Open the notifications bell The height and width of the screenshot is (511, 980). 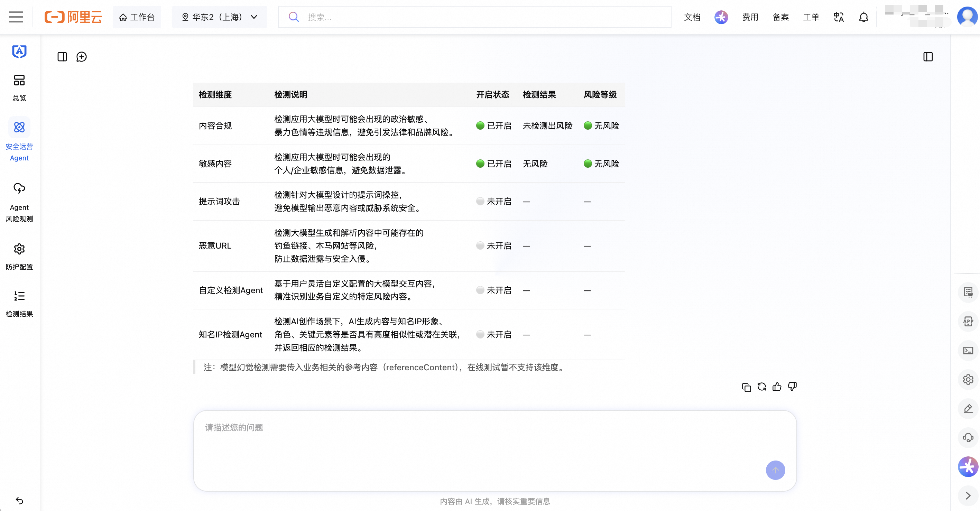(863, 17)
